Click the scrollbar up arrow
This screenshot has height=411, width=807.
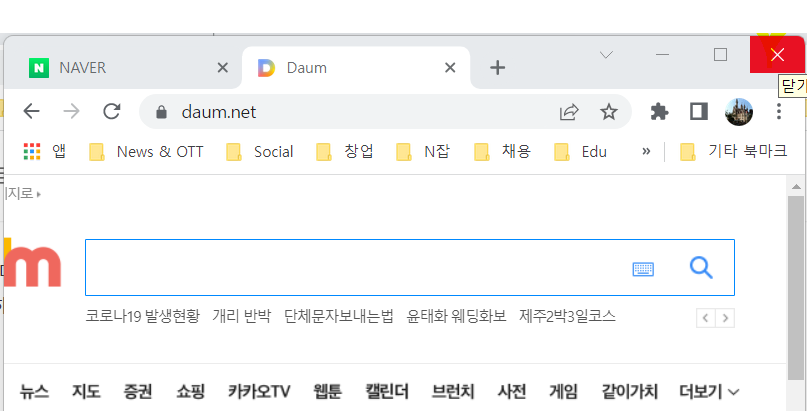796,186
